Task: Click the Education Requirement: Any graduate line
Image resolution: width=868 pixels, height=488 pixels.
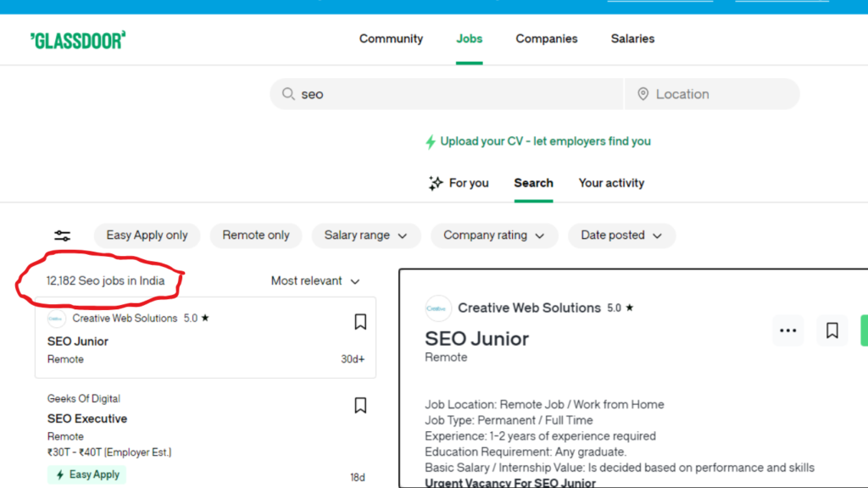Action: click(526, 452)
